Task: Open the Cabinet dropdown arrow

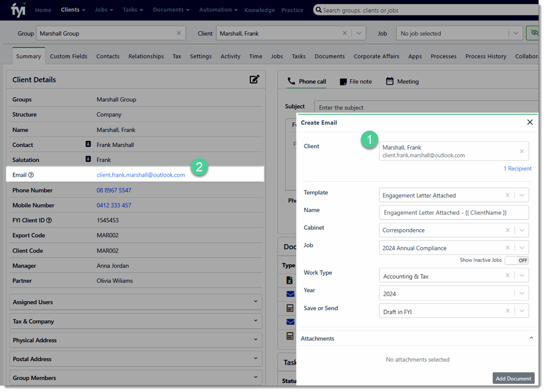Action: pos(522,230)
